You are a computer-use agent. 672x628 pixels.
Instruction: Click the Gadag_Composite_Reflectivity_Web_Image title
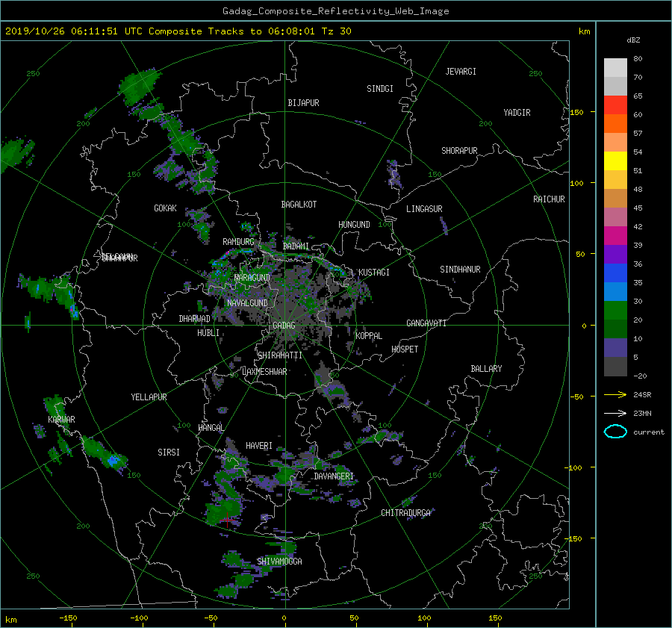click(335, 10)
